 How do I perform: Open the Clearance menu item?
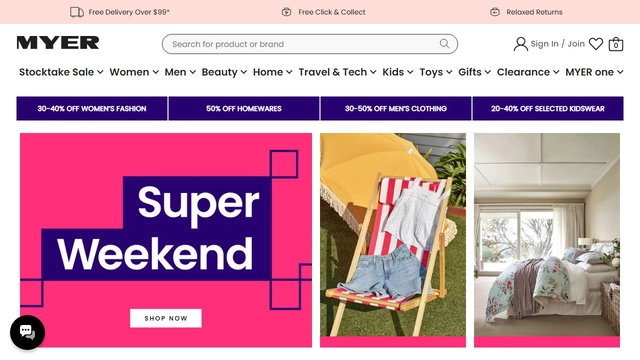tap(528, 72)
